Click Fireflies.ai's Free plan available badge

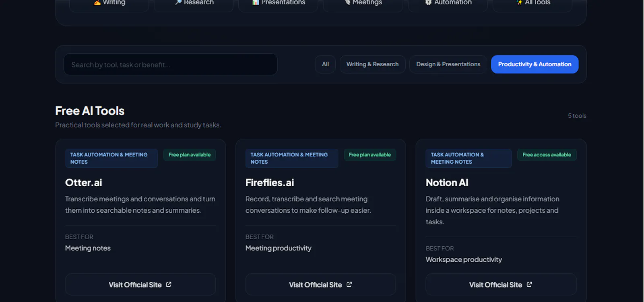coord(370,155)
